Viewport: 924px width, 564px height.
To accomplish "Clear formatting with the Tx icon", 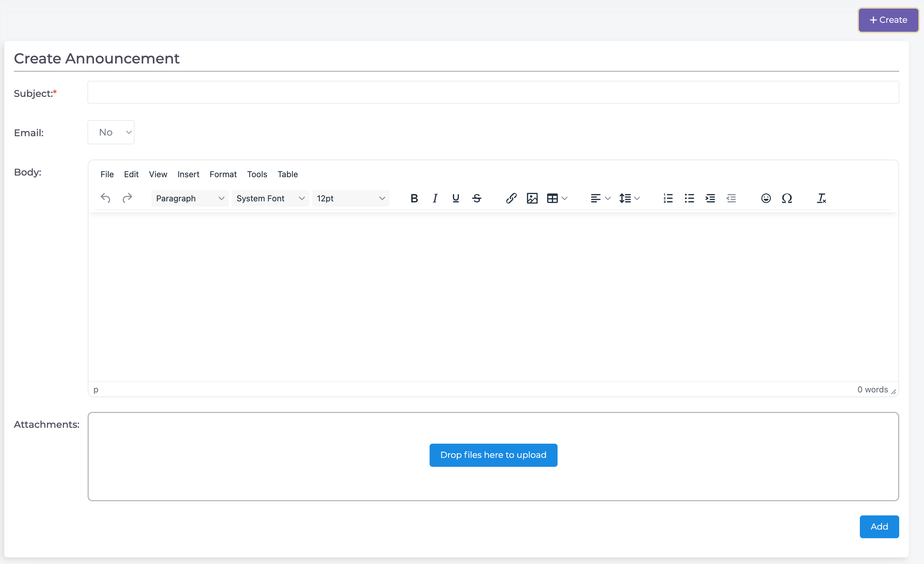I will [821, 198].
